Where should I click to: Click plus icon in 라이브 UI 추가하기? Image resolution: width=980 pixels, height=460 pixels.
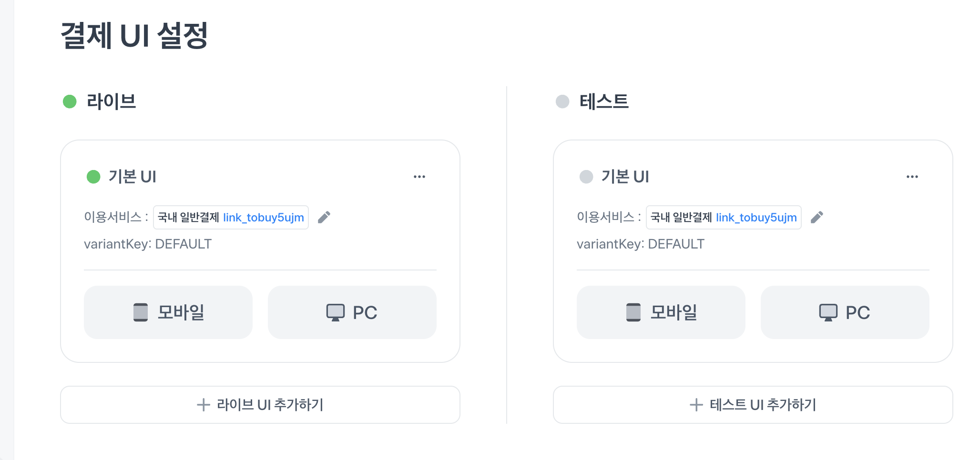coord(204,405)
